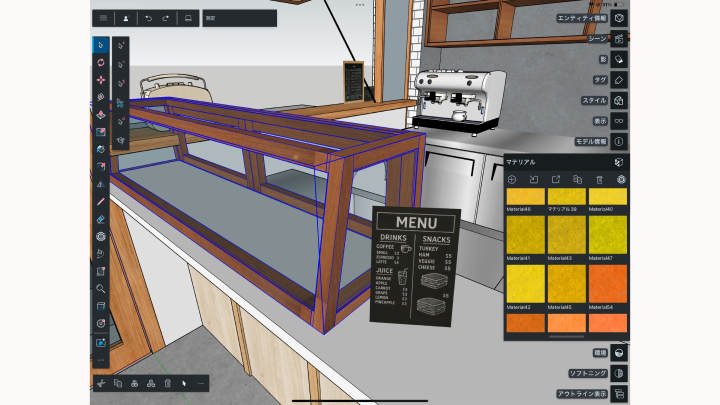Open the タグ tags panel
This screenshot has width=720, height=405.
click(619, 80)
